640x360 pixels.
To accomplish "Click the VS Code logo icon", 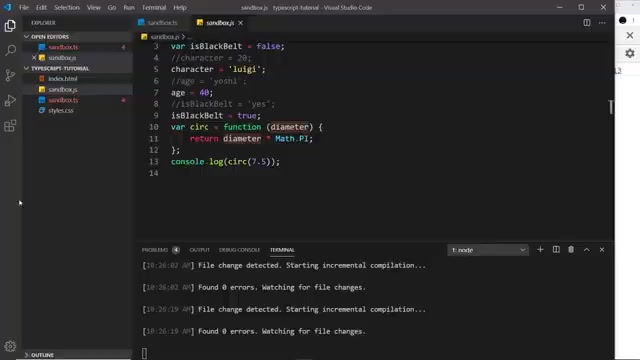I will (x=8, y=7).
